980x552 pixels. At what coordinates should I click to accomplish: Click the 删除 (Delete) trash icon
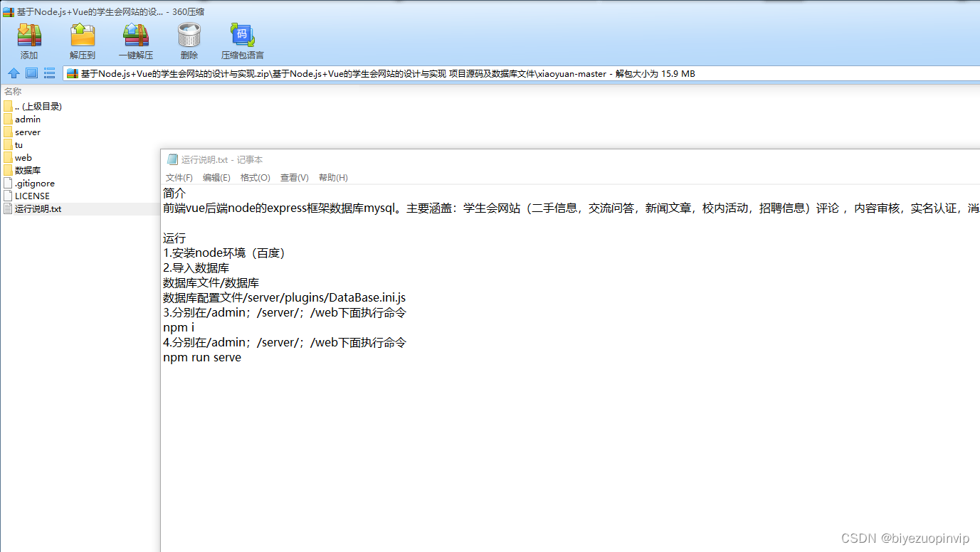[189, 41]
